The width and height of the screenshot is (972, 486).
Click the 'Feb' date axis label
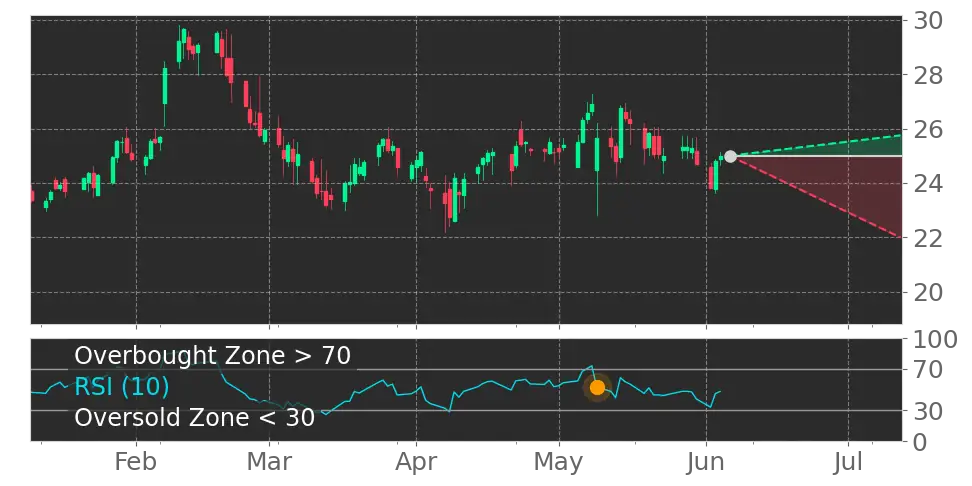coord(136,462)
